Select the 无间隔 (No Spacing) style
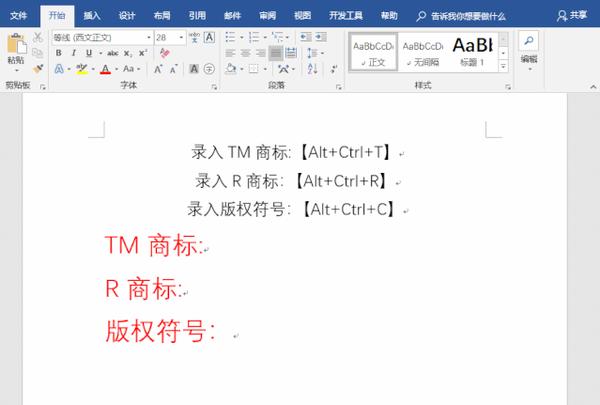The width and height of the screenshot is (600, 405). pos(423,52)
